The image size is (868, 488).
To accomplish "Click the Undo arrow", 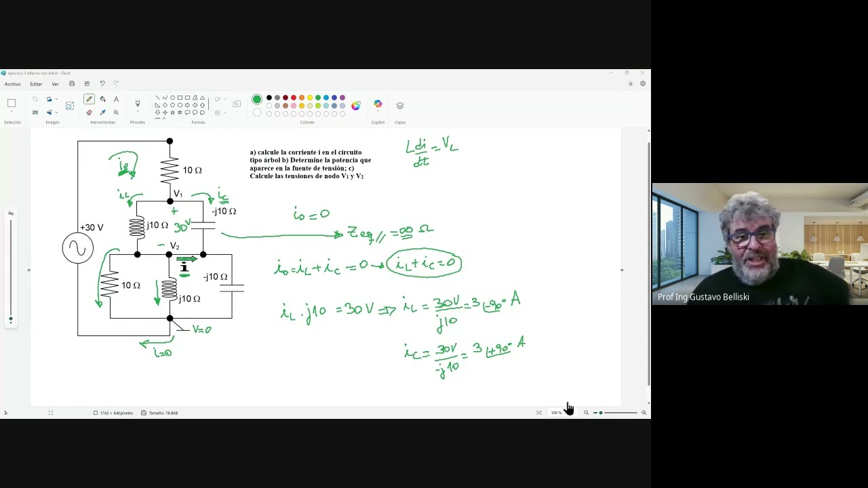I will click(102, 84).
